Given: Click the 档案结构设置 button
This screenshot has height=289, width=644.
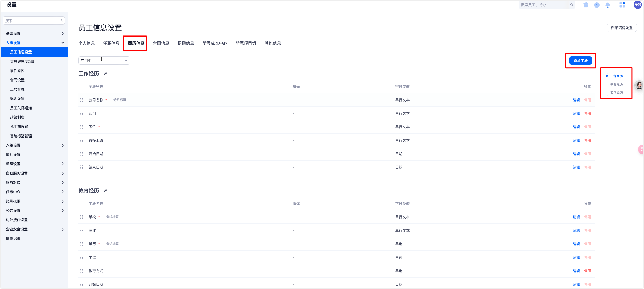Looking at the screenshot, I should coord(622,28).
